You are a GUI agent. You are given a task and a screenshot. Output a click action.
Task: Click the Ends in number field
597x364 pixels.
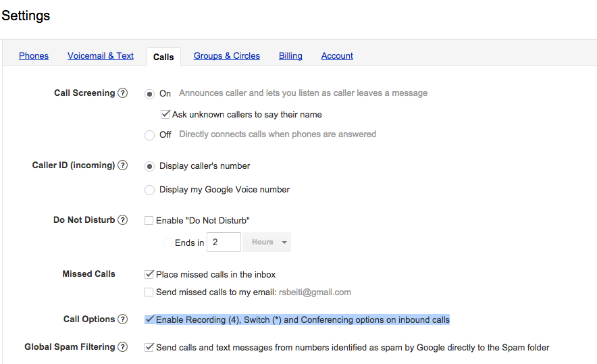(x=224, y=242)
